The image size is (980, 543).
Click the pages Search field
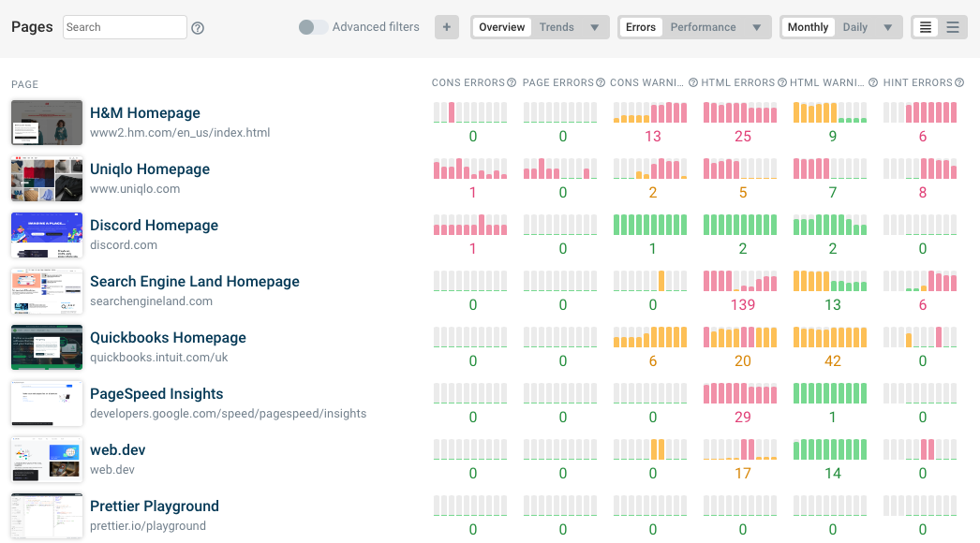point(125,27)
